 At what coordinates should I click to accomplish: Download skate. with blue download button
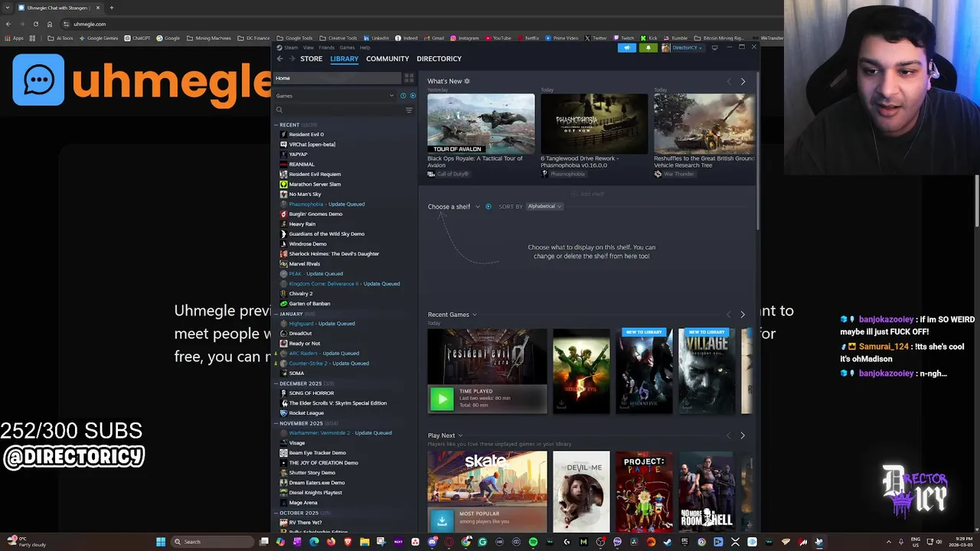[441, 520]
